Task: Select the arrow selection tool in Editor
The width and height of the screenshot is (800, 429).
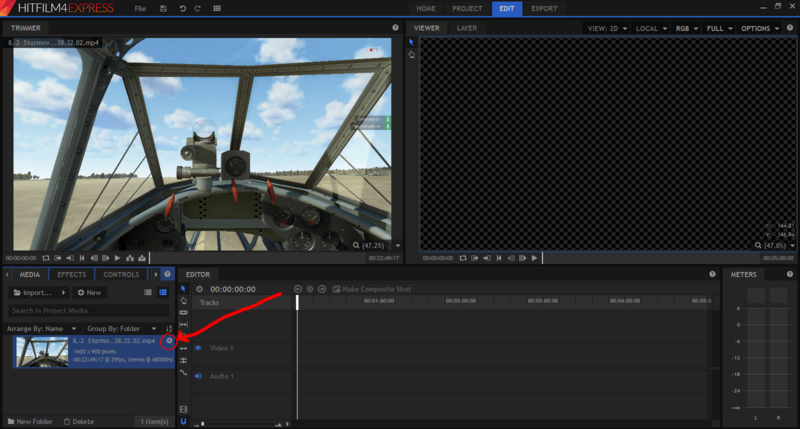Action: tap(184, 289)
